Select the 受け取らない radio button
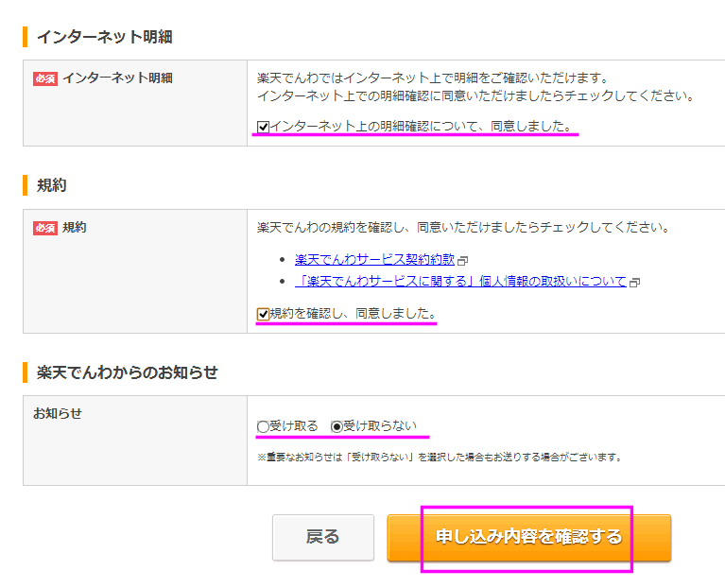Image resolution: width=725 pixels, height=588 pixels. point(337,427)
